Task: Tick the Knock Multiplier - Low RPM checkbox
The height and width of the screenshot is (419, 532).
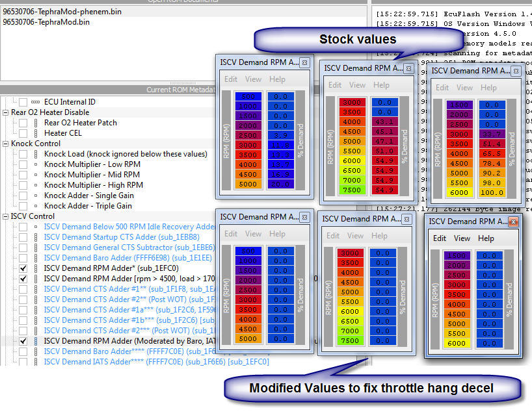Action: tap(23, 164)
